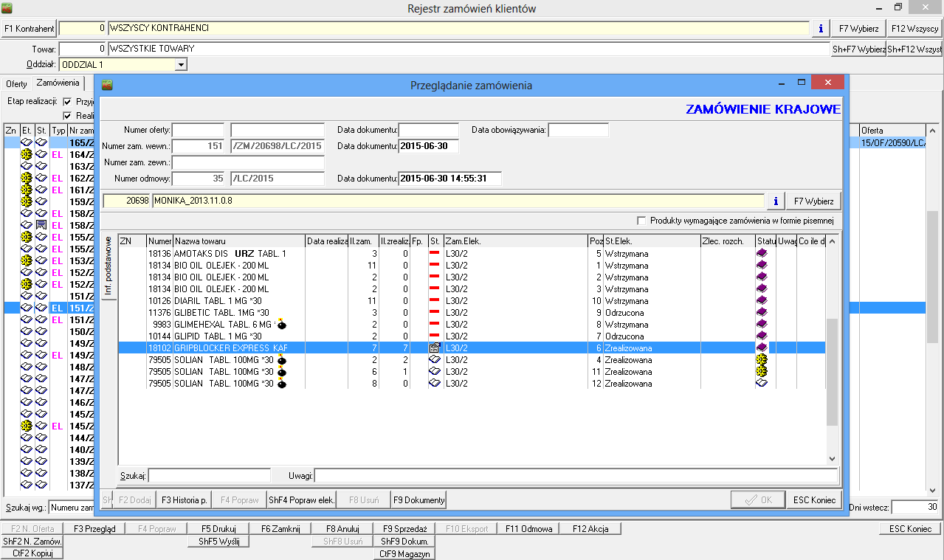944x560 pixels.
Task: Toggle the first Etap realizacji checkbox
Action: click(68, 102)
